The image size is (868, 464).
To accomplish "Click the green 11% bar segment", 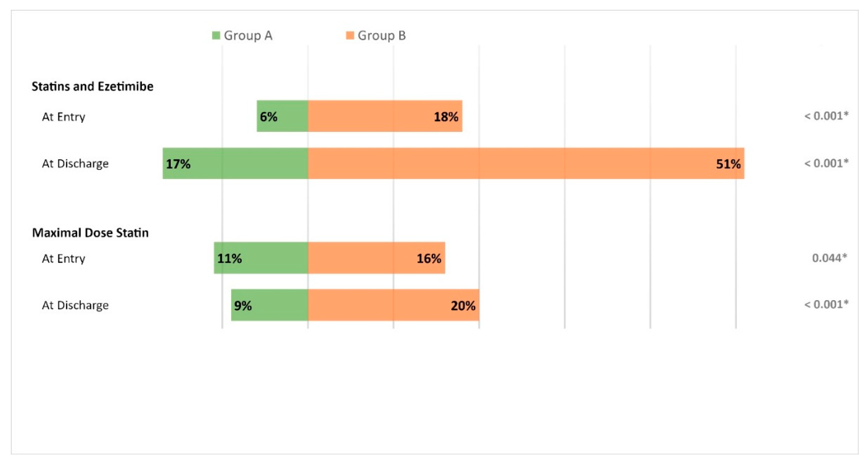I will [x=261, y=258].
